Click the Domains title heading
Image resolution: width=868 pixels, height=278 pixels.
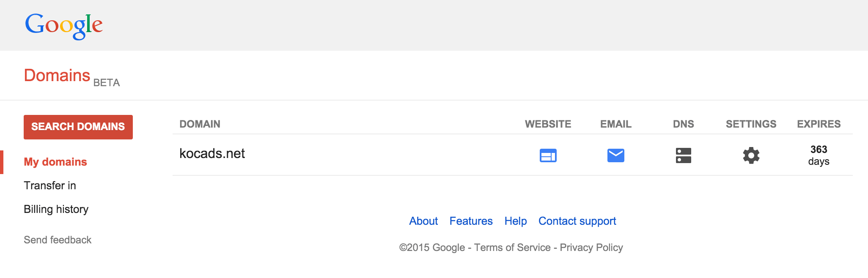pos(57,76)
